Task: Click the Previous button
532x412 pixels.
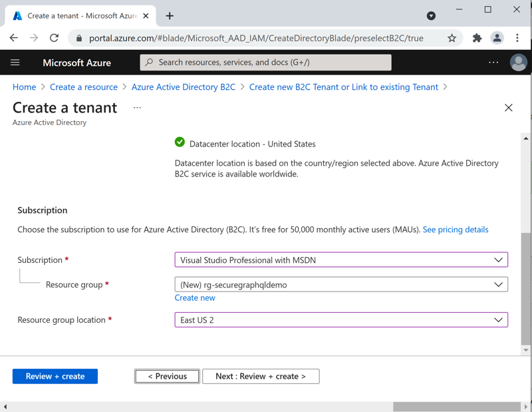Action: click(x=168, y=376)
